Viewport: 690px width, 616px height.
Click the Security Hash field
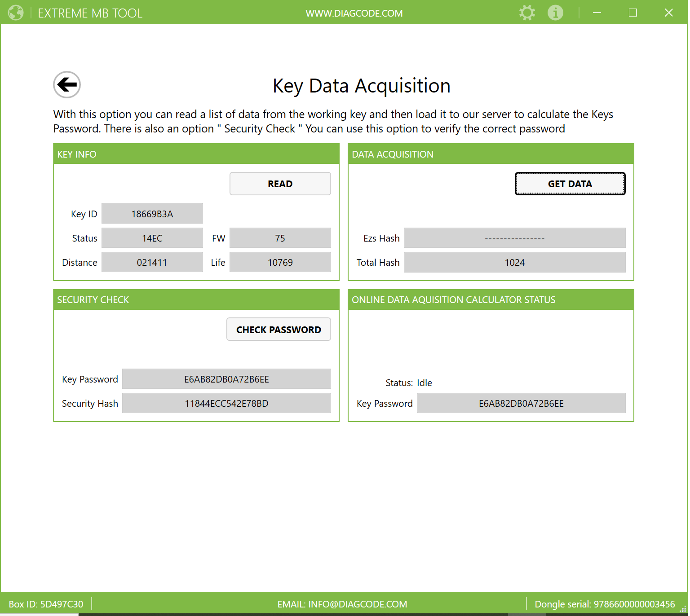click(x=226, y=403)
